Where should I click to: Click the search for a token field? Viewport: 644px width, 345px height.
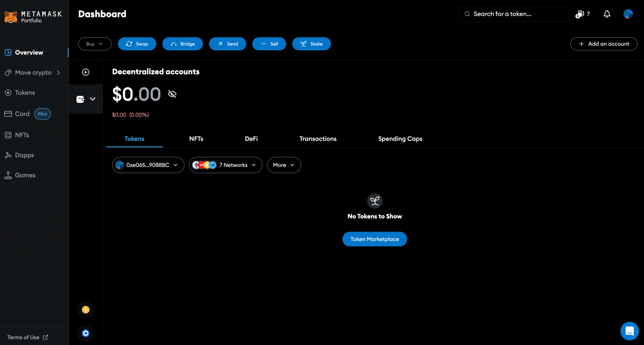pos(513,14)
